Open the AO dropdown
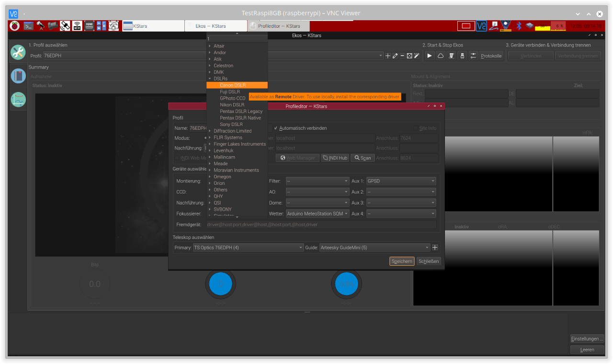 pyautogui.click(x=318, y=192)
